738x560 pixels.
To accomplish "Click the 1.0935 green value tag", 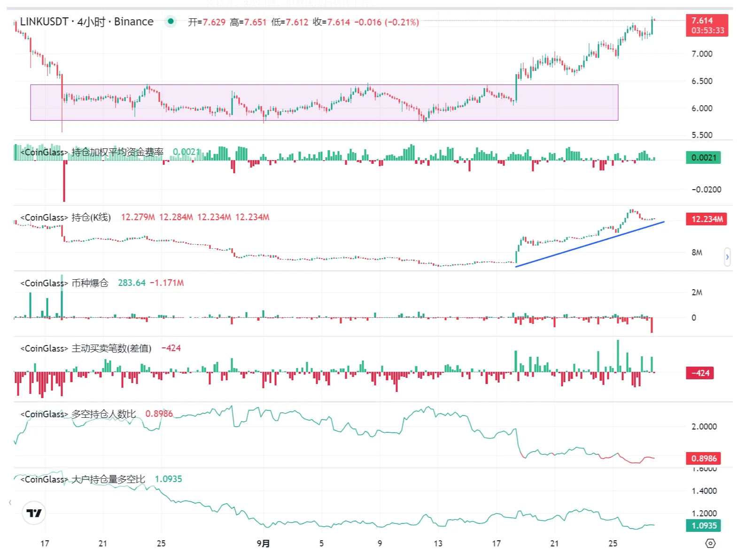I will [x=703, y=526].
